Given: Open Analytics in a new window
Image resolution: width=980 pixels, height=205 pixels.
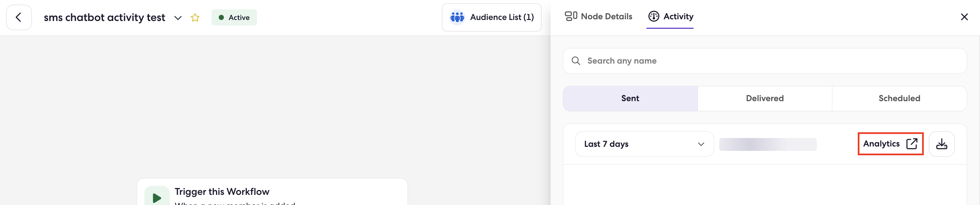Looking at the screenshot, I should [x=890, y=144].
